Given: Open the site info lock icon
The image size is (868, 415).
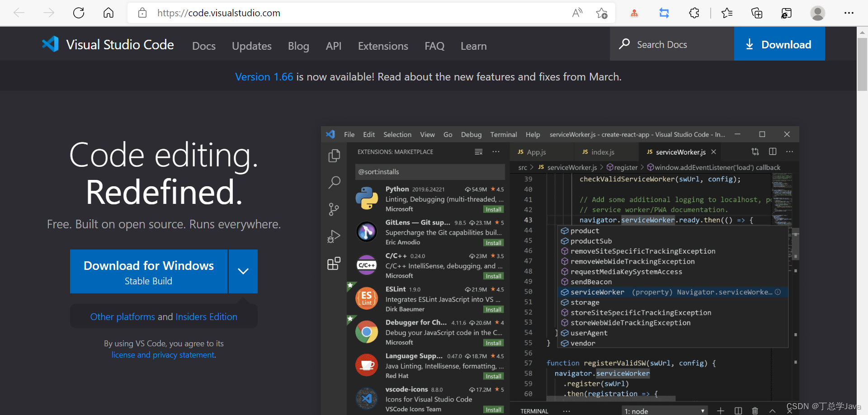Looking at the screenshot, I should [142, 13].
